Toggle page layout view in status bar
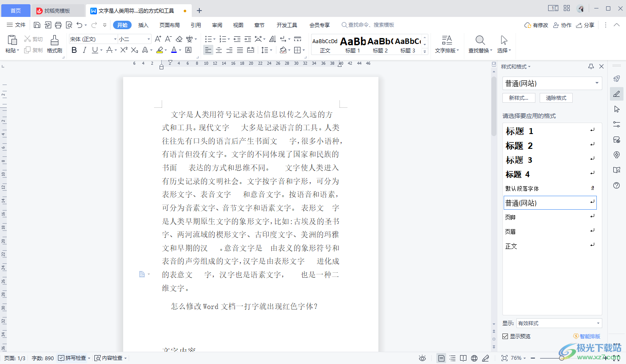Viewport: 626px width, 364px height. point(441,358)
